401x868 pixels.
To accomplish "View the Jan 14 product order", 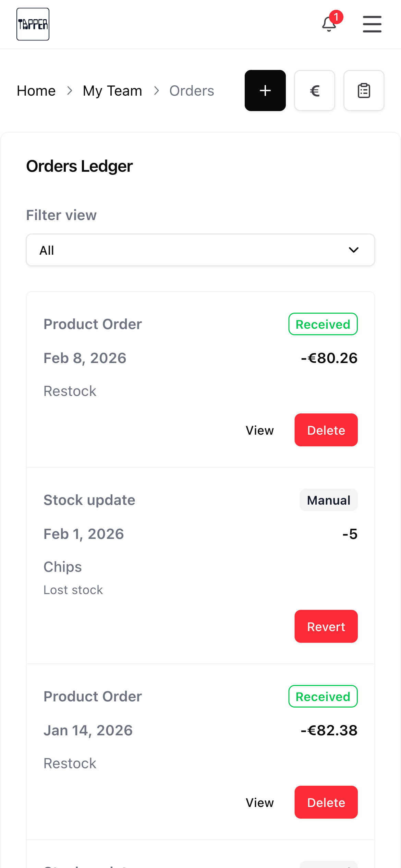I will point(259,803).
